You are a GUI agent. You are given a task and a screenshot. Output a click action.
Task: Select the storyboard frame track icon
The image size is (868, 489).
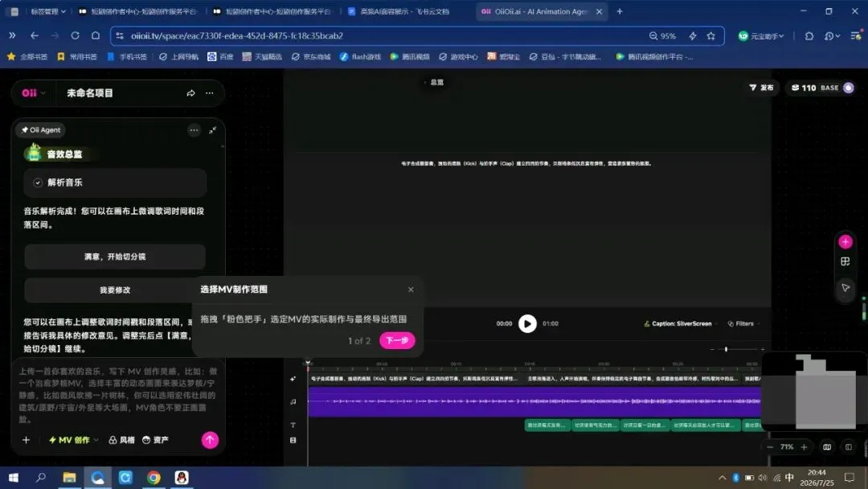[x=293, y=440]
